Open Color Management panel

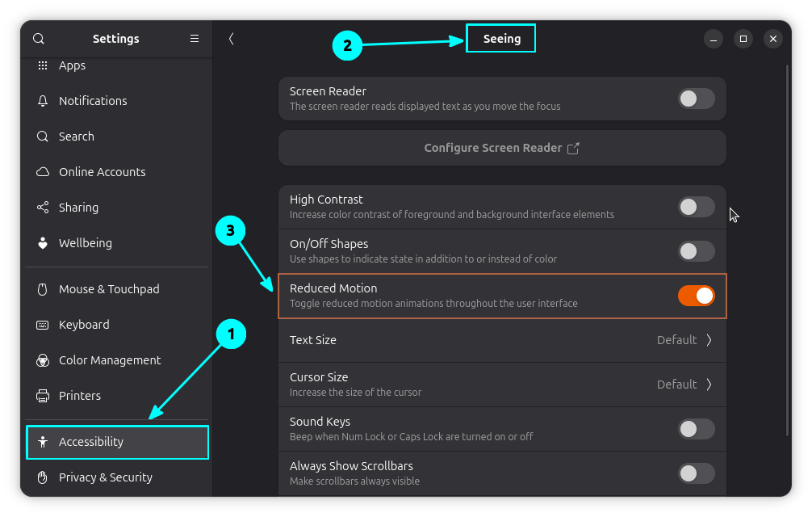(117, 360)
